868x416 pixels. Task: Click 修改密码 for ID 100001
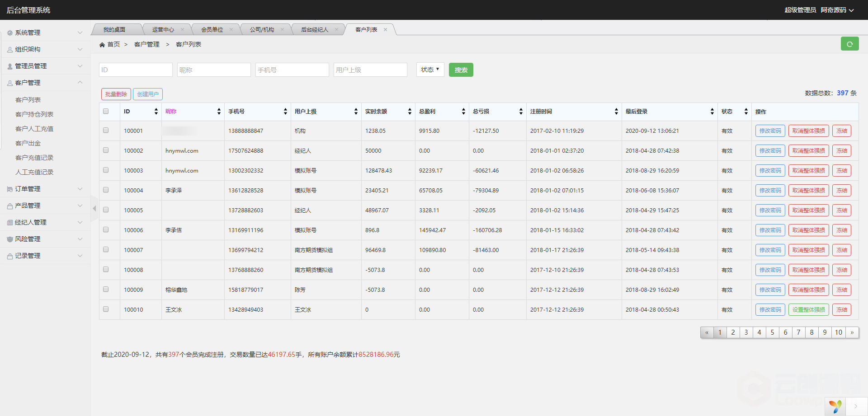pos(770,131)
